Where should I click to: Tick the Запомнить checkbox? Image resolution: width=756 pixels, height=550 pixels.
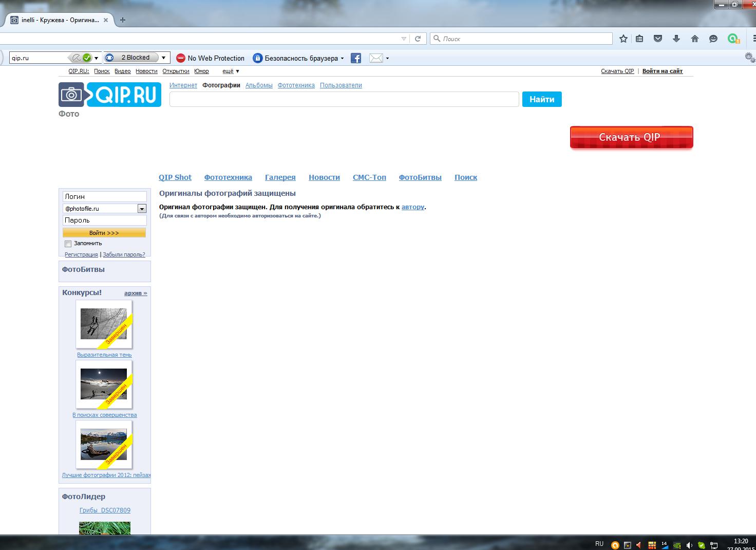tap(68, 244)
